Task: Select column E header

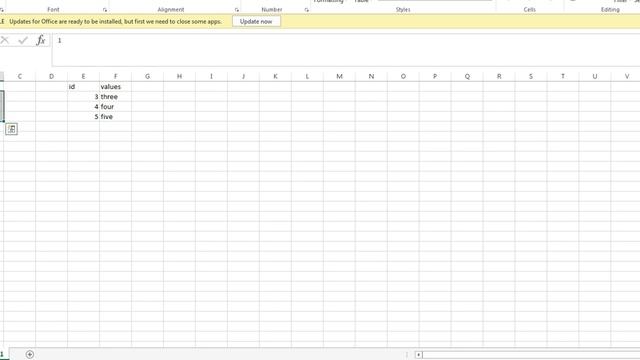Action: [83, 76]
